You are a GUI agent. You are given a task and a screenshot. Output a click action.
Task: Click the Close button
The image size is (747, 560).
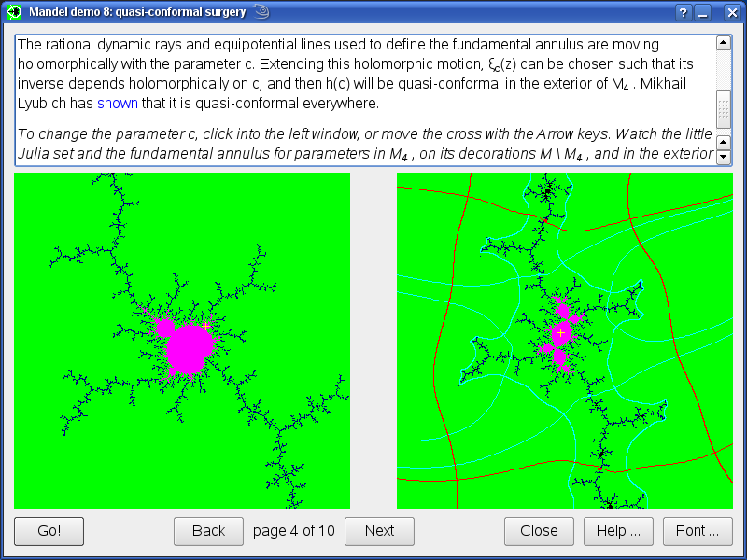pyautogui.click(x=539, y=531)
